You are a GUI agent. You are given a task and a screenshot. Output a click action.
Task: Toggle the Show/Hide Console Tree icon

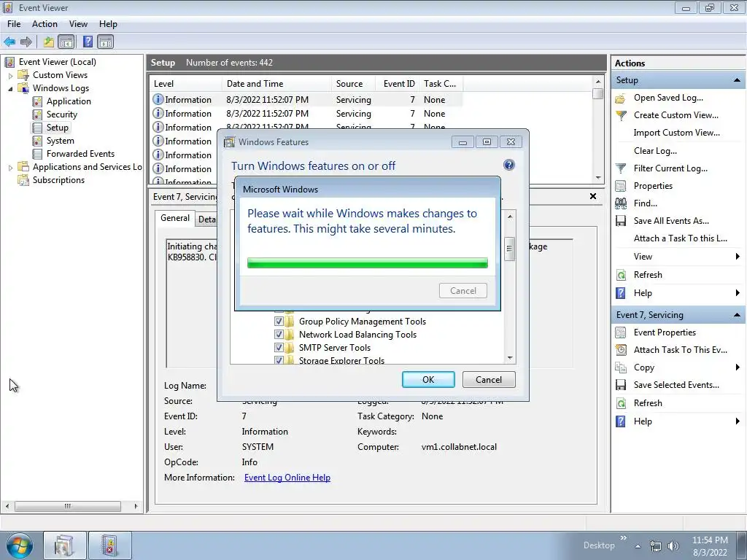pos(66,42)
